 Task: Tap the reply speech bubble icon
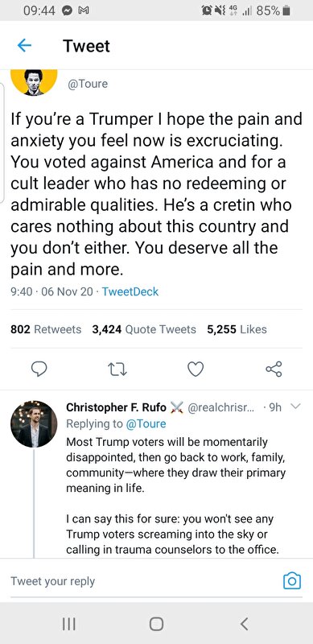[x=40, y=369]
